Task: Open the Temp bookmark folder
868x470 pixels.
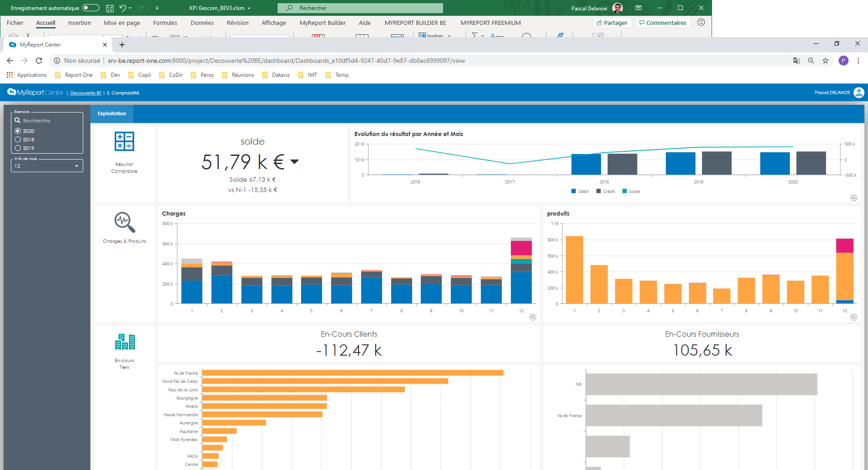Action: pos(337,75)
